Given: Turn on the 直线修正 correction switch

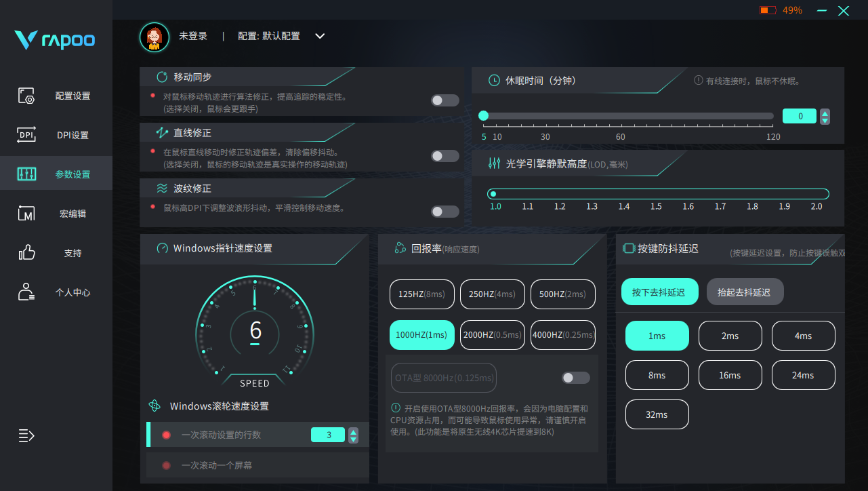Looking at the screenshot, I should (445, 155).
